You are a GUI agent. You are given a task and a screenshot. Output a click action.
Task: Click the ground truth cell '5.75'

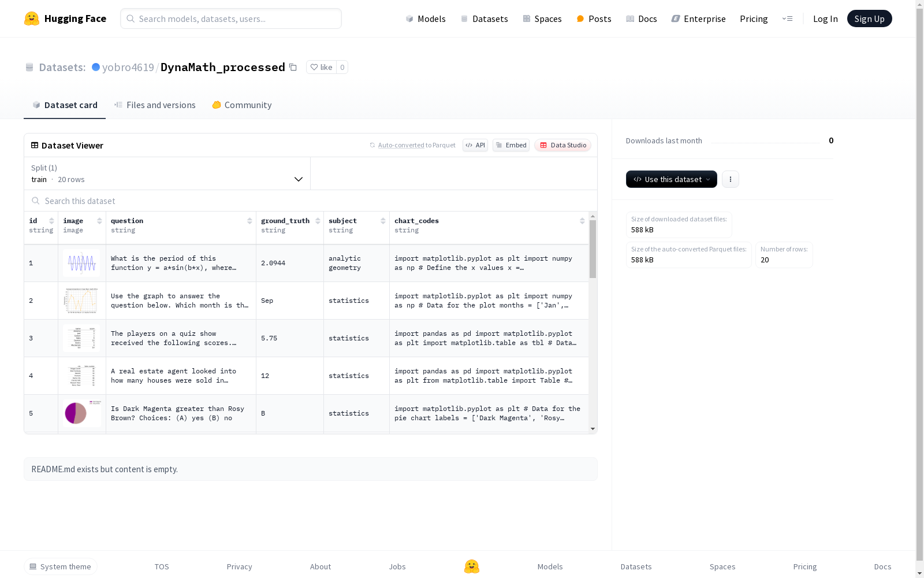[290, 338]
